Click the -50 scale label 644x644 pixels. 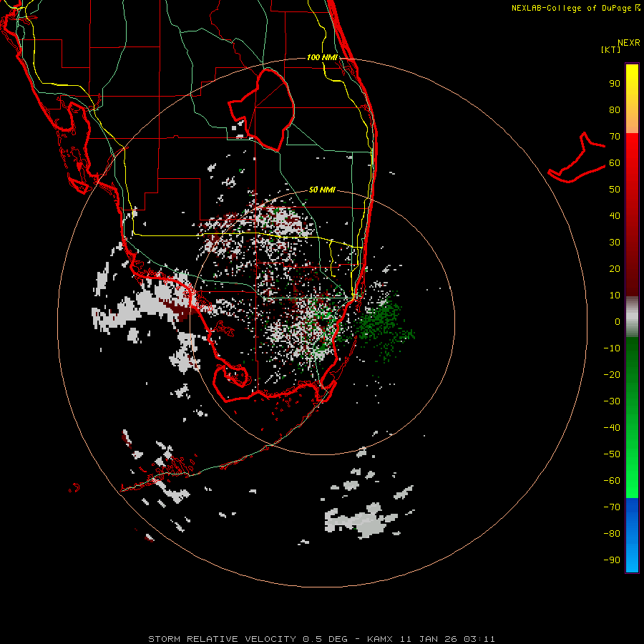[612, 454]
